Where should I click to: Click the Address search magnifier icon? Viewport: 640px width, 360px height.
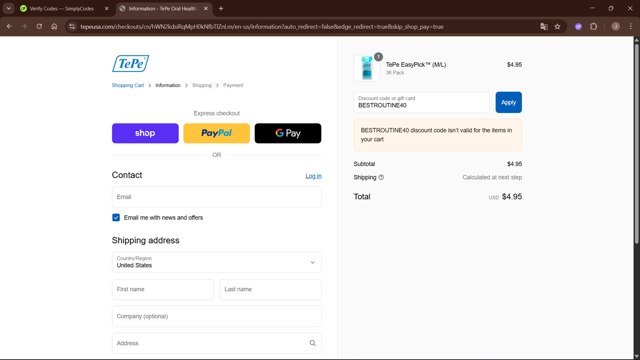(312, 343)
